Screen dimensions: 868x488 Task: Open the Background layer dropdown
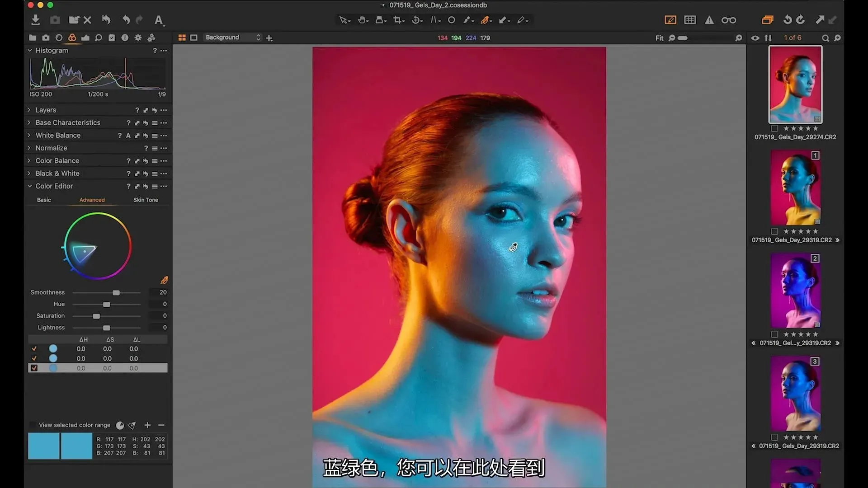(232, 38)
